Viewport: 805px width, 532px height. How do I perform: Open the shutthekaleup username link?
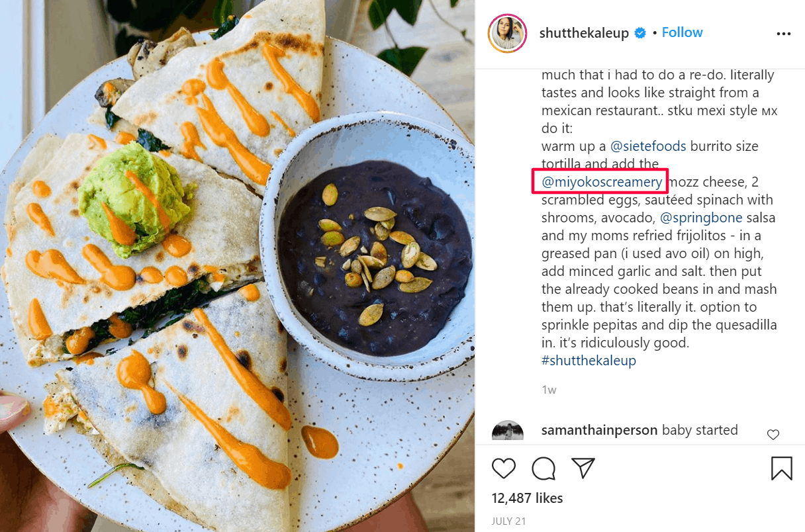[x=584, y=33]
